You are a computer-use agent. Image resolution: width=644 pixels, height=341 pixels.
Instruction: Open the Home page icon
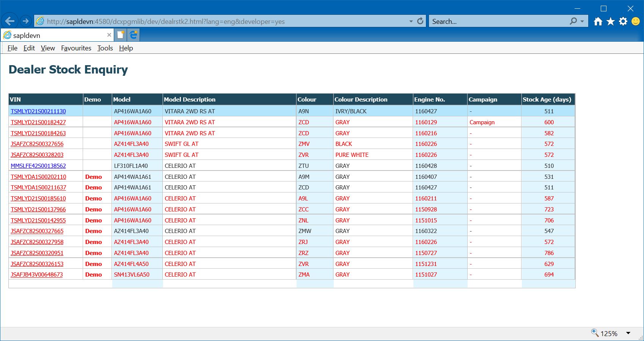tap(598, 22)
